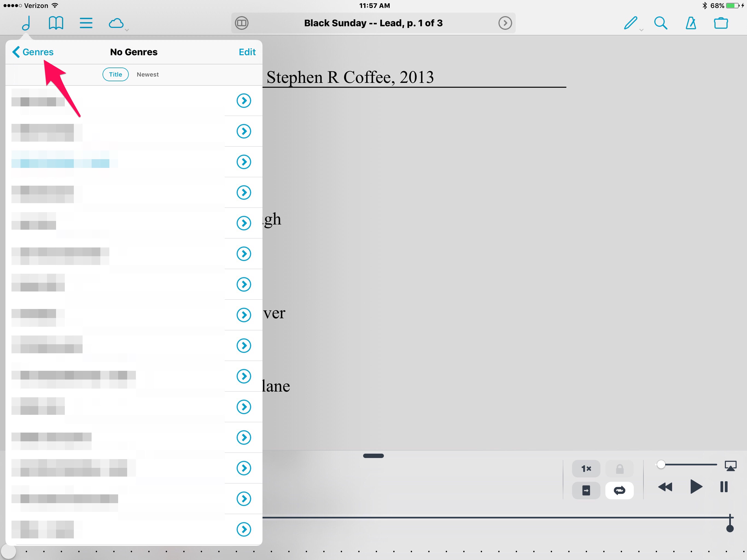Click the audio volume slider knob

click(x=661, y=464)
